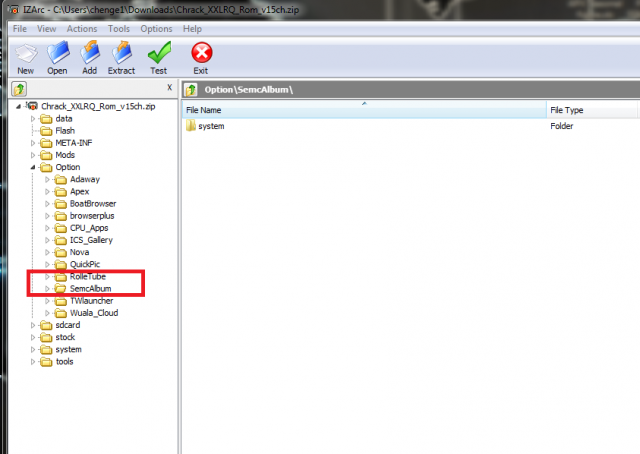The width and height of the screenshot is (640, 454).
Task: Click the TWlauncher folder icon
Action: click(60, 301)
